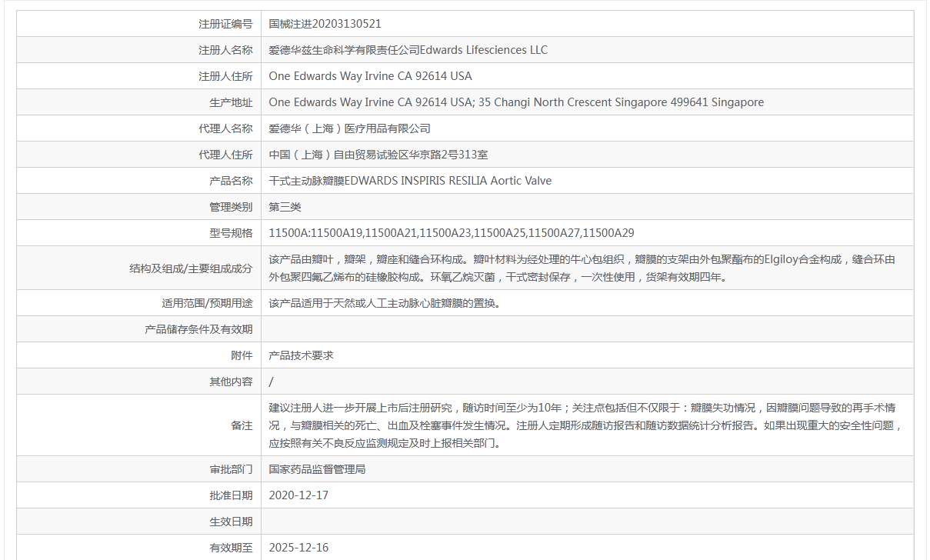This screenshot has width=930, height=560.
Task: Select expiry date 2025-12-16
Action: click(x=298, y=548)
